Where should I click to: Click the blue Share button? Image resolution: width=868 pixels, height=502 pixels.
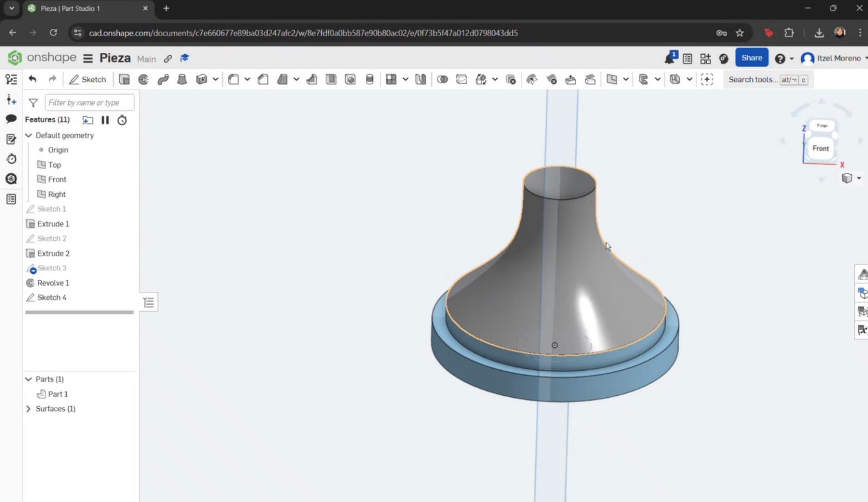[751, 57]
